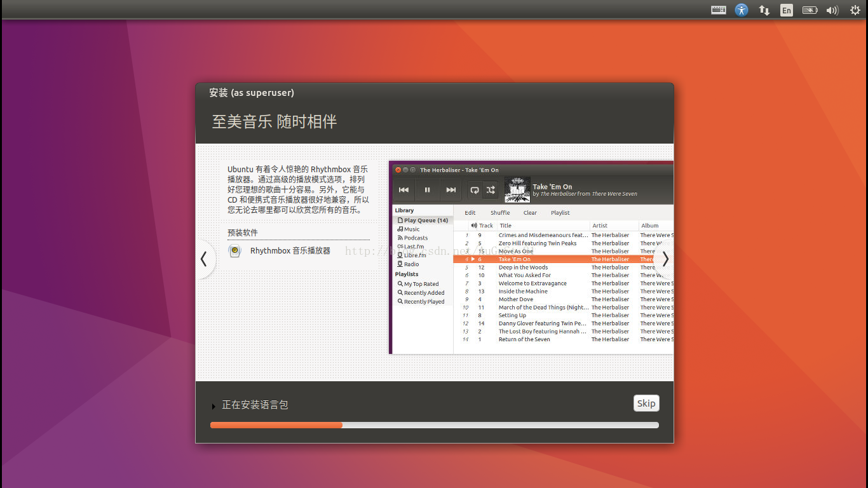Viewport: 868px width, 488px height.
Task: Open the onscreen keyboard indicator in the top bar
Action: tap(719, 10)
